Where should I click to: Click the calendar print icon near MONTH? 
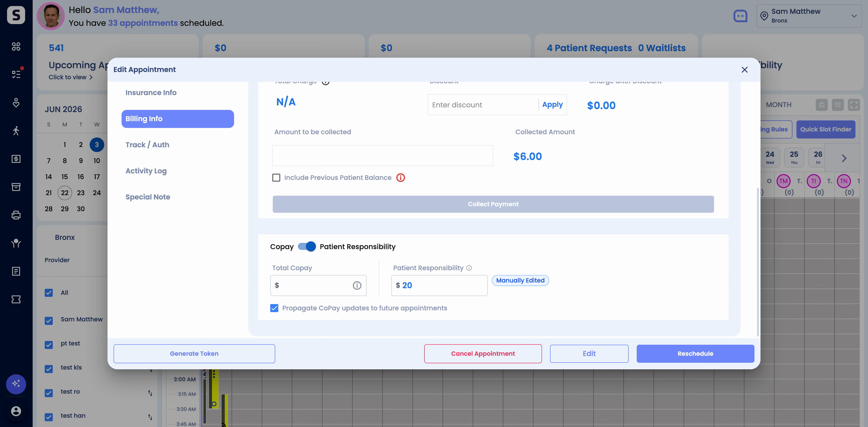coord(822,105)
